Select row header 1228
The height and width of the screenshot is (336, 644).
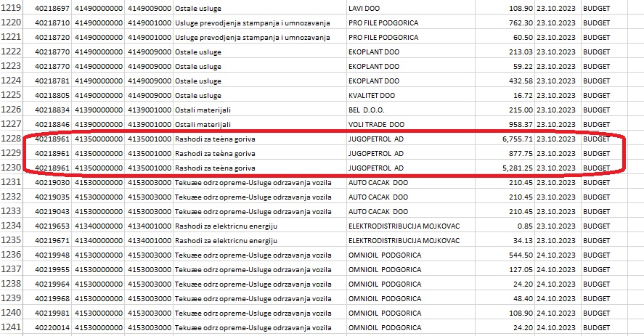pyautogui.click(x=11, y=139)
